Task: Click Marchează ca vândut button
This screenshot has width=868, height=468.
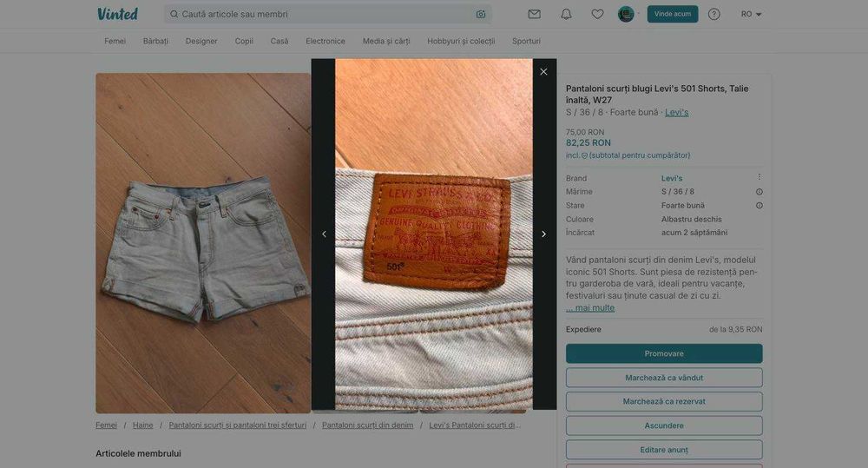Action: [664, 378]
